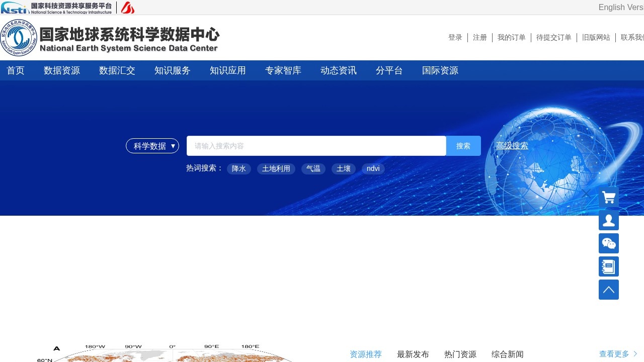644x362 pixels.
Task: Open 知识应用 menu item
Action: (228, 70)
